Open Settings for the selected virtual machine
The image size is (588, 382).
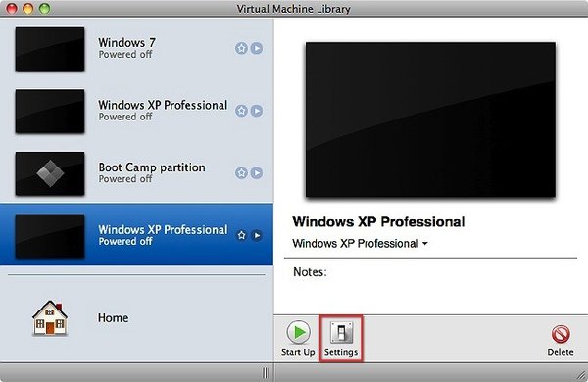(341, 338)
